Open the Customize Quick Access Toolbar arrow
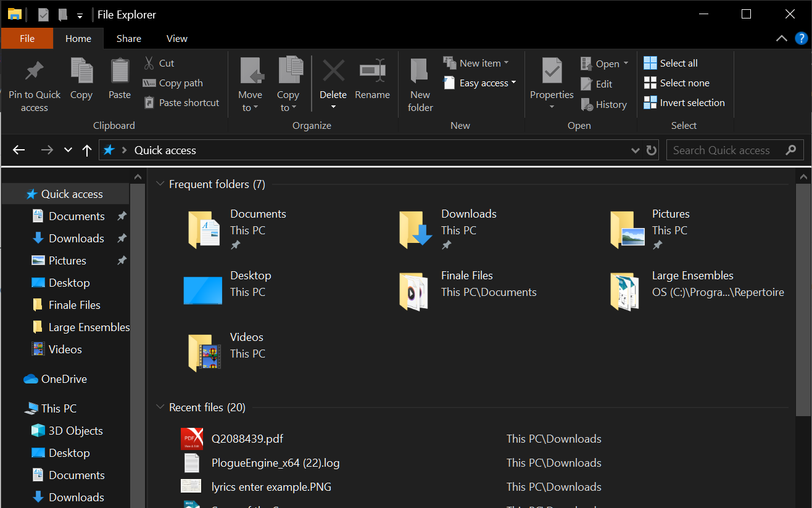812x508 pixels. click(80, 15)
